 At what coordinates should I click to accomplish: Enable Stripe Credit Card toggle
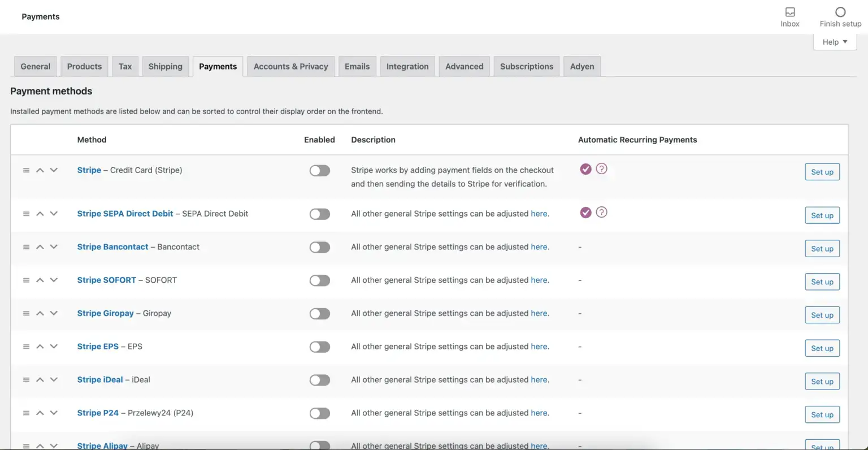[x=320, y=171]
